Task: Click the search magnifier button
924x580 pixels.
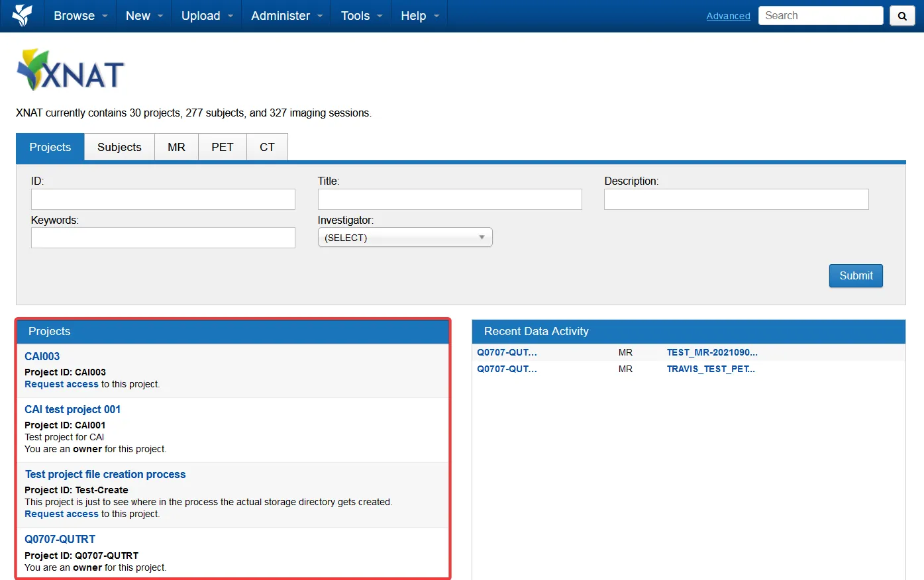Action: [x=902, y=16]
